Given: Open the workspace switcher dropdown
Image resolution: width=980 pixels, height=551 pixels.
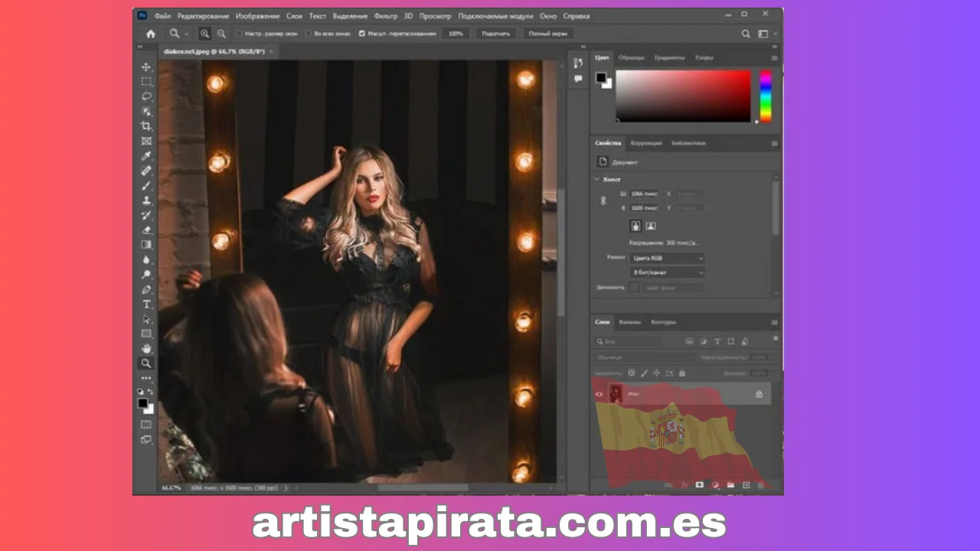Looking at the screenshot, I should pyautogui.click(x=766, y=34).
